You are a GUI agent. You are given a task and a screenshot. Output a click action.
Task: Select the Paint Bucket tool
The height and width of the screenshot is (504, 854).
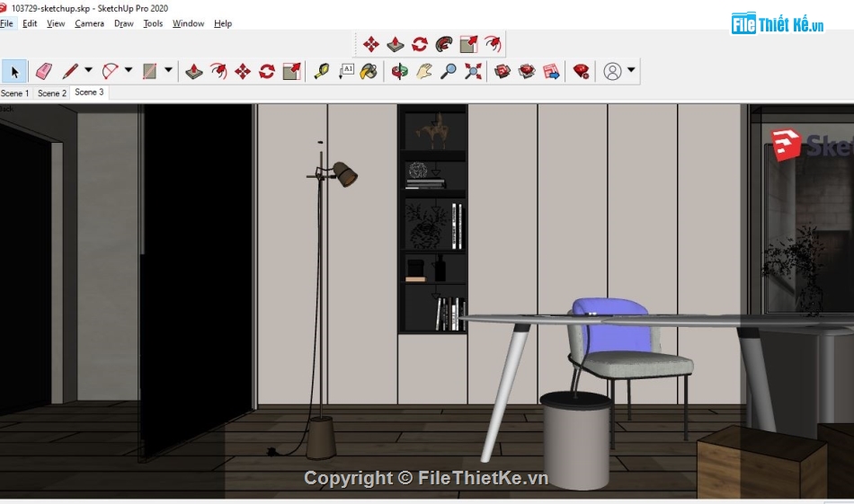click(369, 71)
